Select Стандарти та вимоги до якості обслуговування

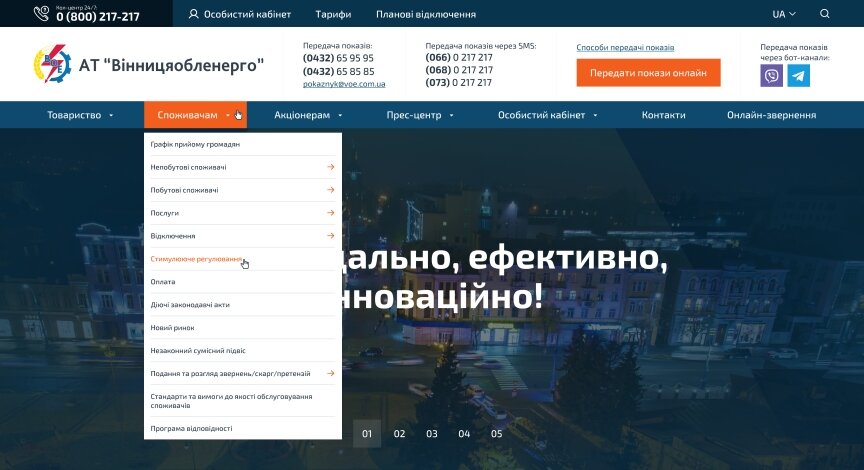pyautogui.click(x=242, y=401)
